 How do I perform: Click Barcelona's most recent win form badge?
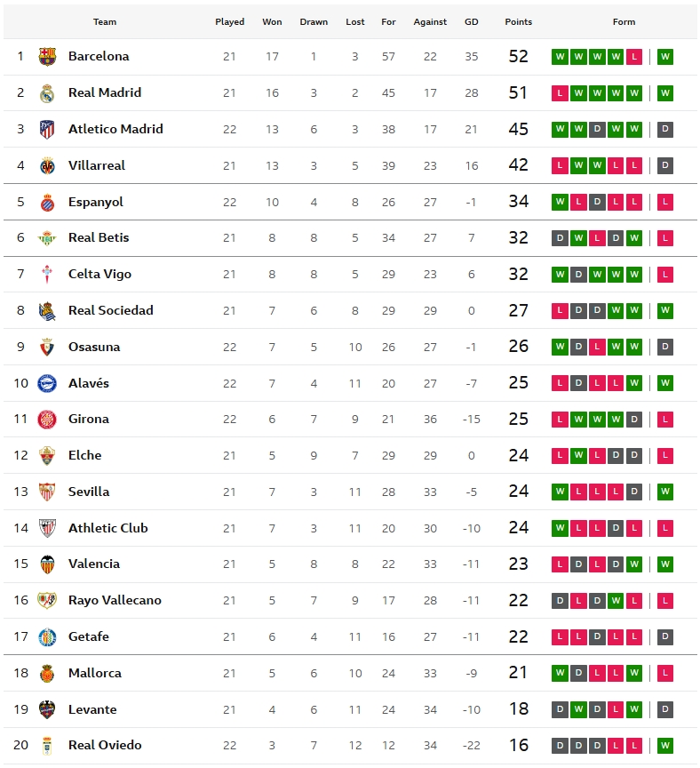click(x=665, y=57)
